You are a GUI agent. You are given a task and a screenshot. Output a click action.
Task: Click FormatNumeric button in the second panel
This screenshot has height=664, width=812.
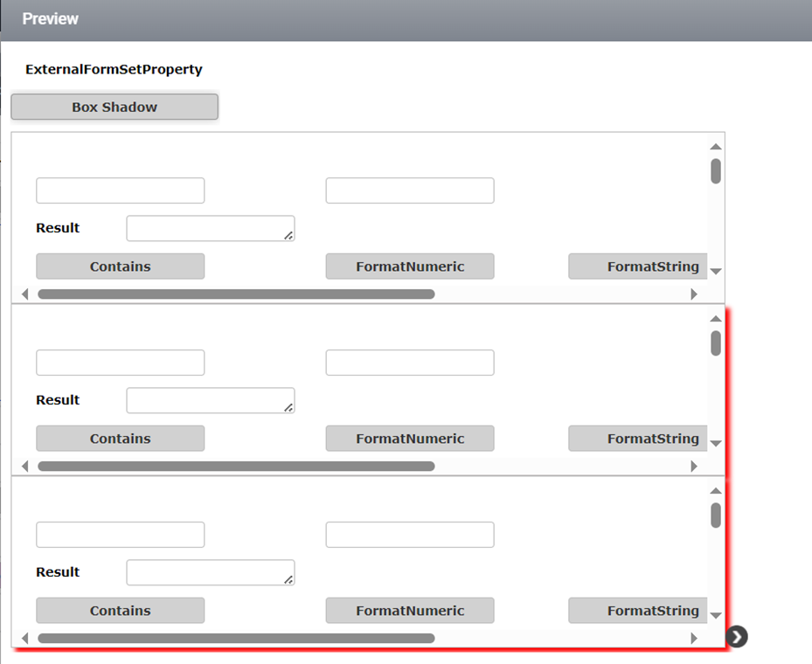(x=410, y=439)
